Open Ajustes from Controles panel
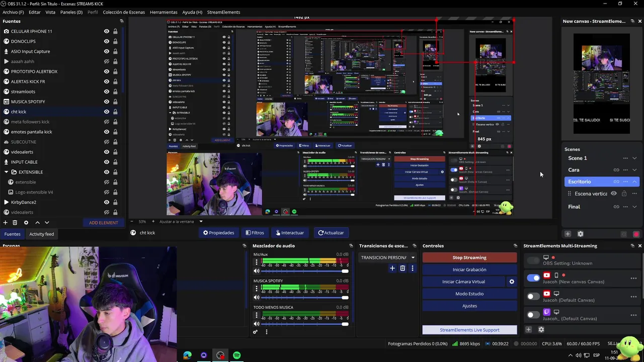Viewport: 644px width, 362px height. (x=469, y=306)
